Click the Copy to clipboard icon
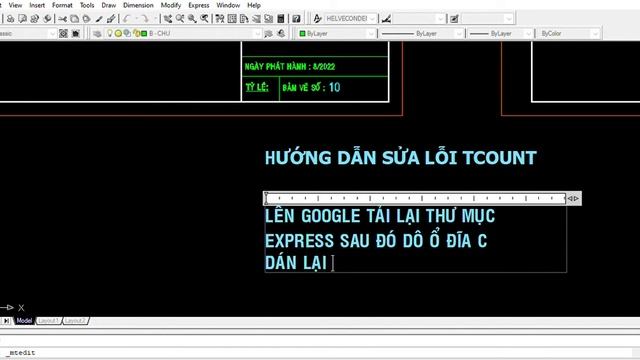The image size is (640, 360). coord(74,19)
